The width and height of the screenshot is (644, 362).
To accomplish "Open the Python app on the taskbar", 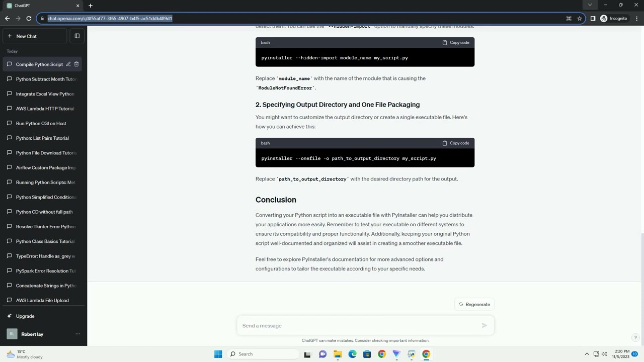I will pyautogui.click(x=411, y=354).
